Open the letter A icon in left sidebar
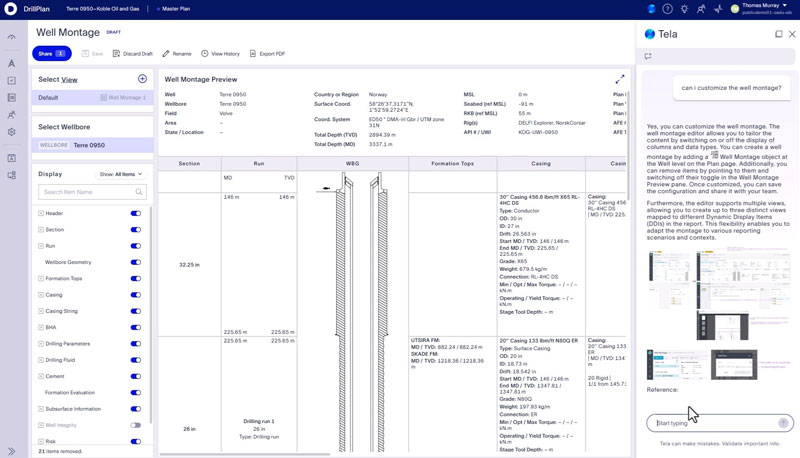The height and width of the screenshot is (458, 800). pyautogui.click(x=12, y=63)
